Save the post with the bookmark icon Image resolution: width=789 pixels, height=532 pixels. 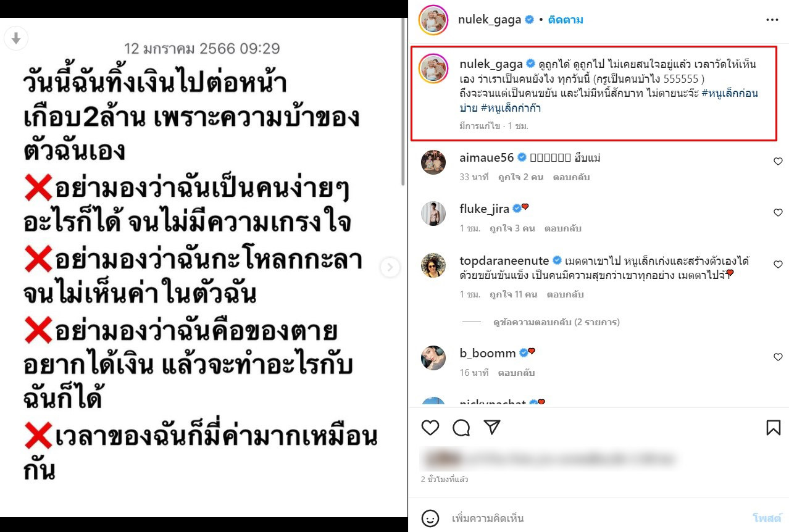pos(774,428)
